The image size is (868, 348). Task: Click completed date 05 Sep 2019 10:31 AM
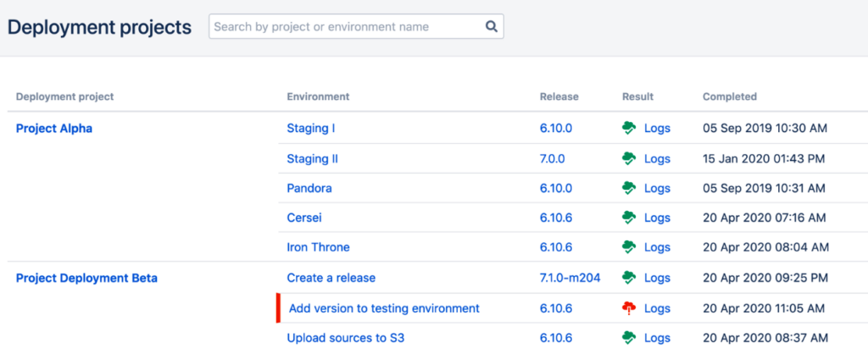coord(764,188)
